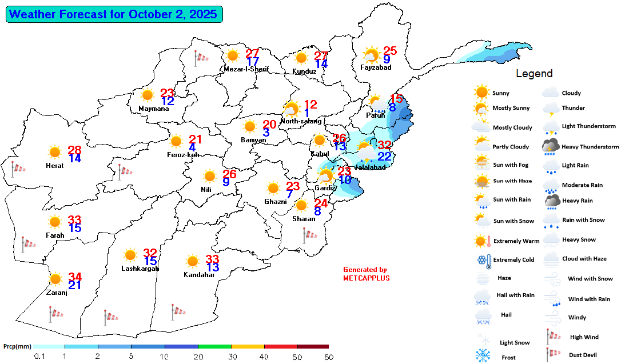
Task: Click the weather icon beside North-salang
Action: [x=292, y=109]
